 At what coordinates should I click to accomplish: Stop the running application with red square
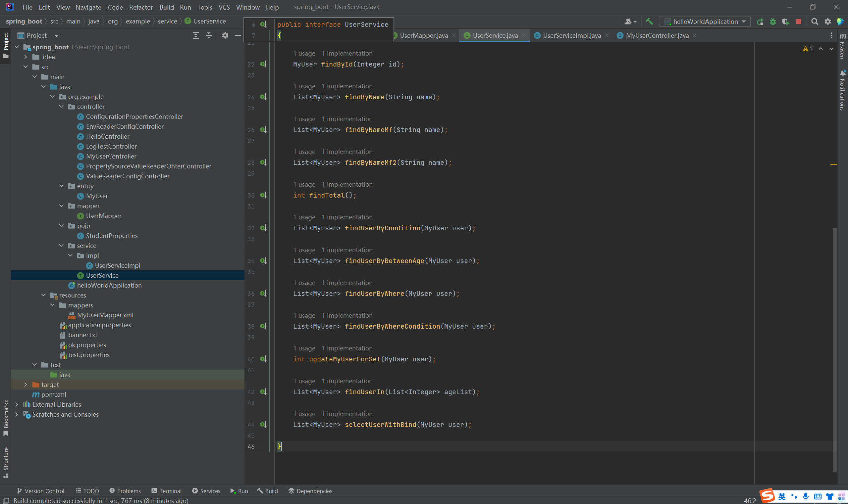pyautogui.click(x=798, y=22)
